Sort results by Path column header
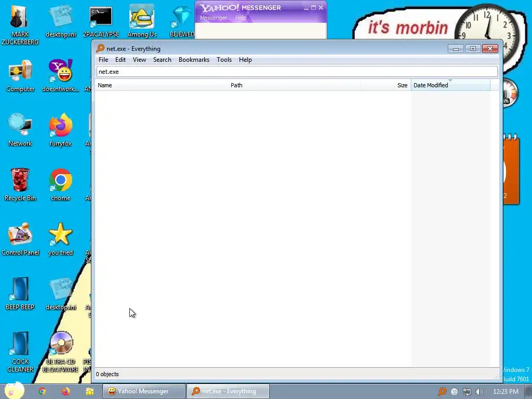The height and width of the screenshot is (399, 532). click(x=295, y=85)
